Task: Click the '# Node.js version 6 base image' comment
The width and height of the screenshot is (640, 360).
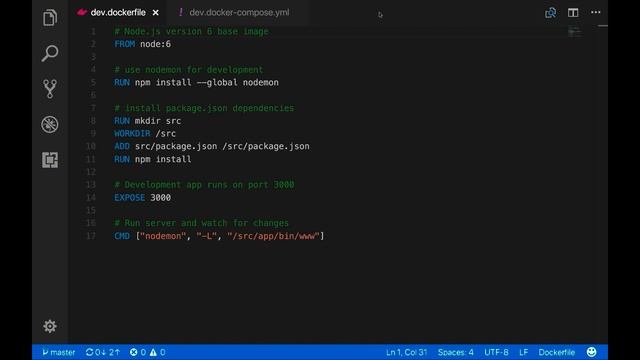Action: coord(191,31)
